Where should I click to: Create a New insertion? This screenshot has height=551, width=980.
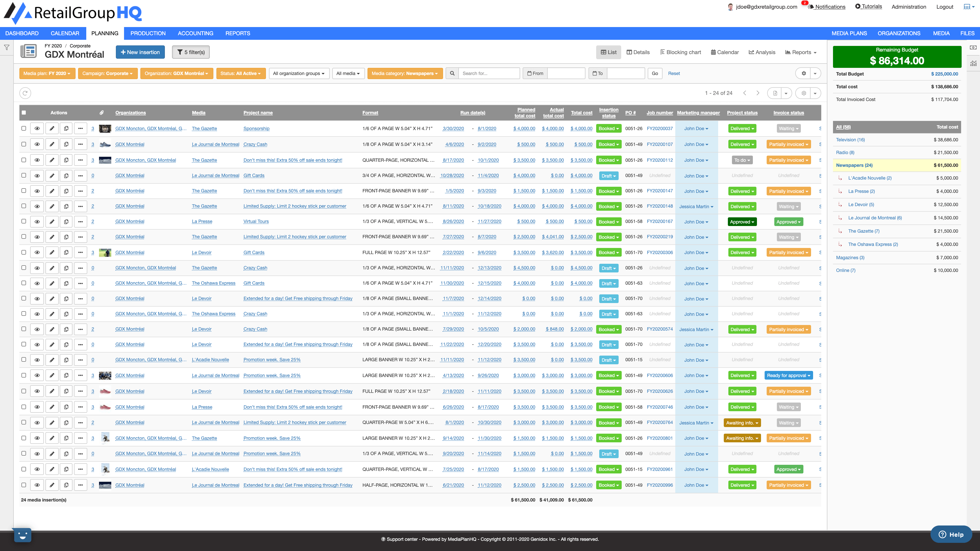tap(140, 52)
